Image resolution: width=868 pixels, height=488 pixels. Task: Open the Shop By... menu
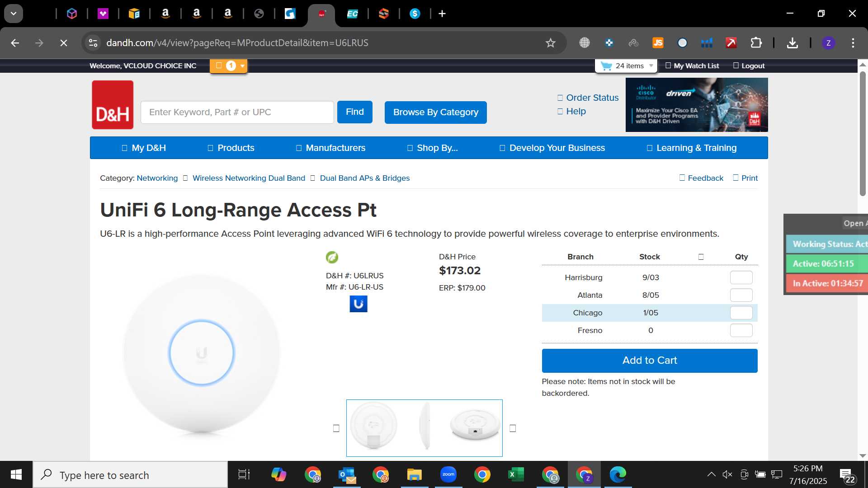432,148
